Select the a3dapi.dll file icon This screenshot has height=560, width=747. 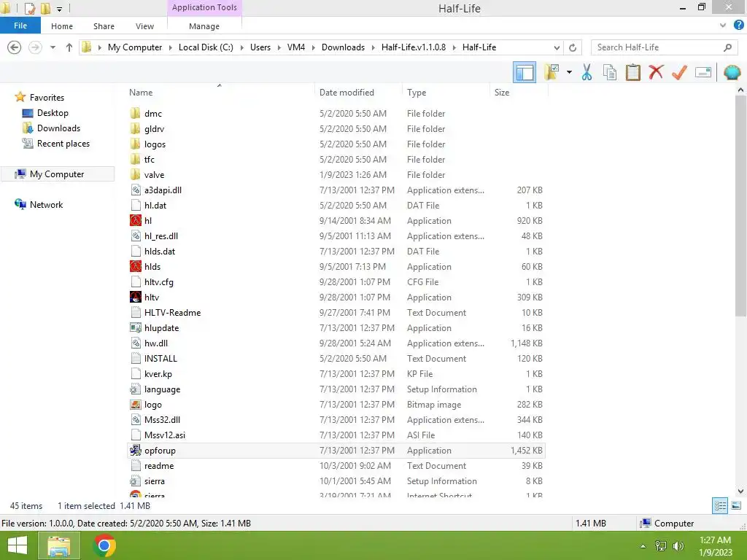click(x=135, y=190)
